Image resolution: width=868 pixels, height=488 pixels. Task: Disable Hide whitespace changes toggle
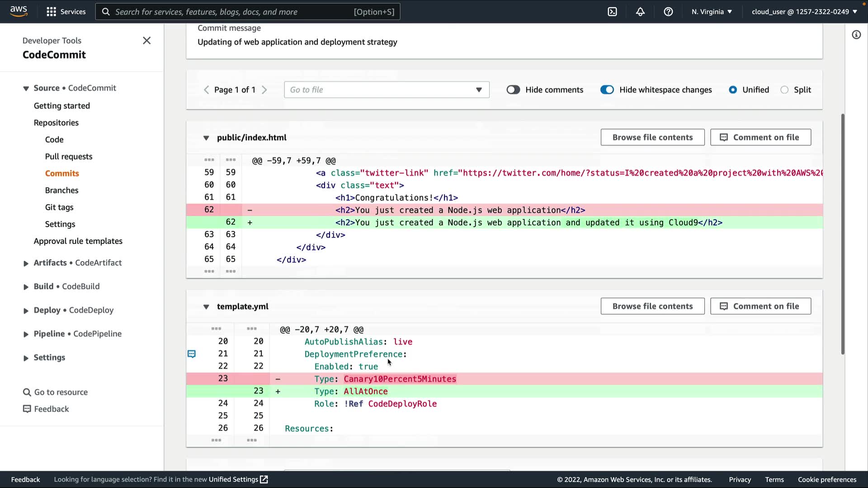pyautogui.click(x=607, y=90)
